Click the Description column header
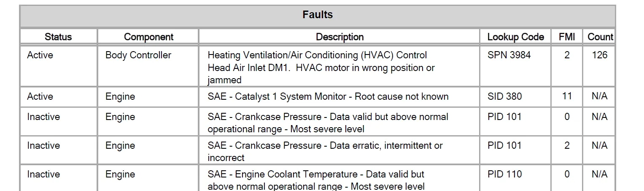 tap(340, 37)
